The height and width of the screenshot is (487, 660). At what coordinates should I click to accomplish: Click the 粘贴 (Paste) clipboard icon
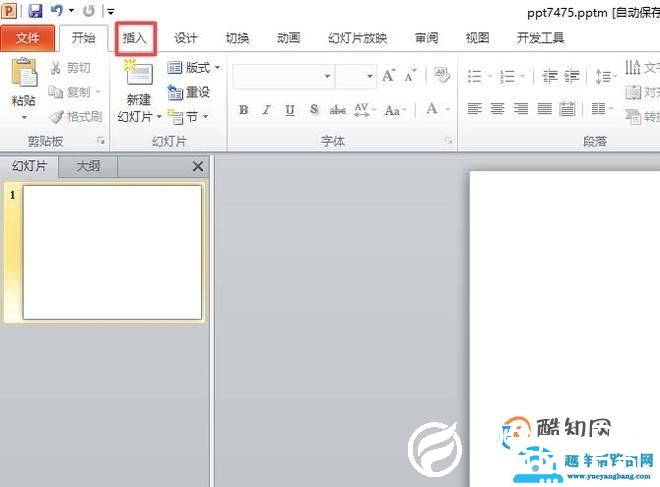click(x=24, y=74)
